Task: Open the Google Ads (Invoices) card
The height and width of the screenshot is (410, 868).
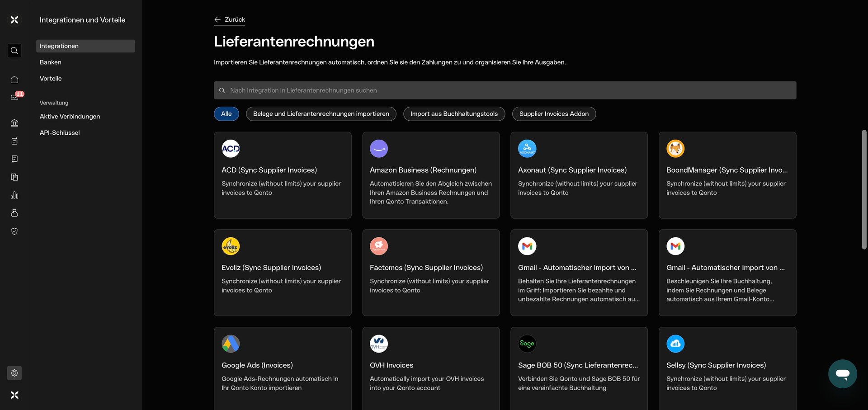Action: 283,366
